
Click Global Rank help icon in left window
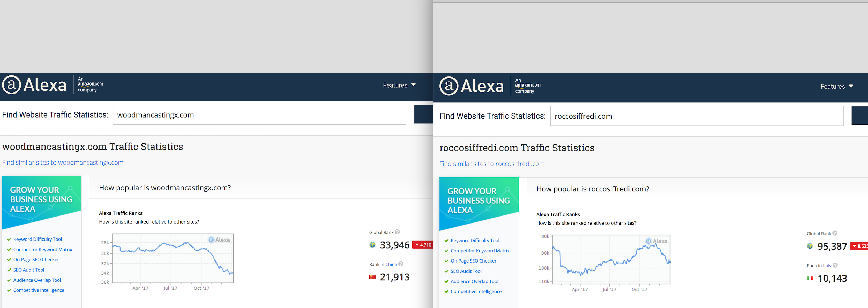(397, 232)
